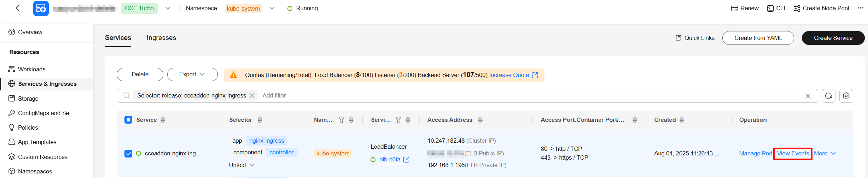Click the refresh list icon
868x178 pixels.
pyautogui.click(x=828, y=96)
